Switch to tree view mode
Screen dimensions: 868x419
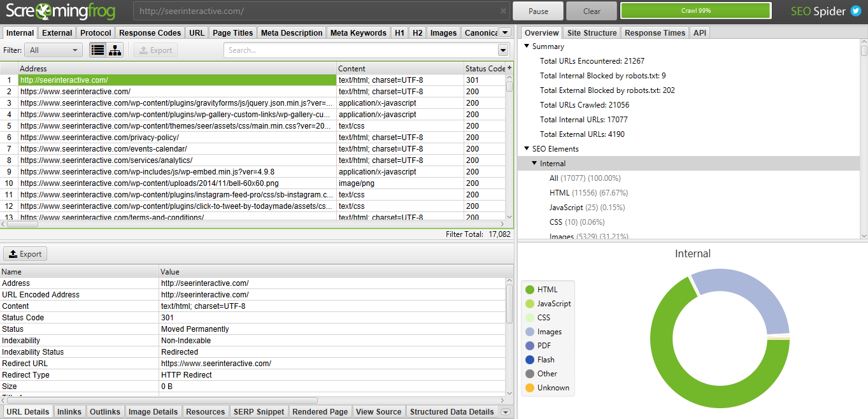click(x=115, y=50)
